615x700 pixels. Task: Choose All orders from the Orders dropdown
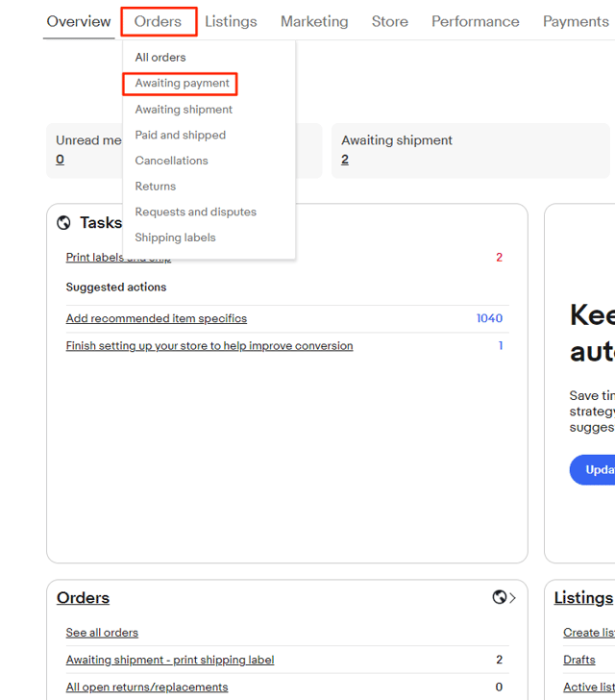tap(160, 58)
